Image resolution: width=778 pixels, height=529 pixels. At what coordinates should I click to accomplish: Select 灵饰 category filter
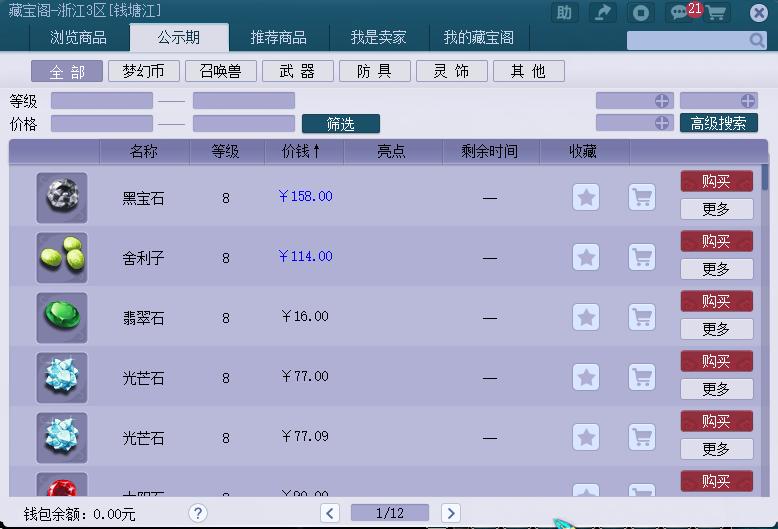[452, 71]
